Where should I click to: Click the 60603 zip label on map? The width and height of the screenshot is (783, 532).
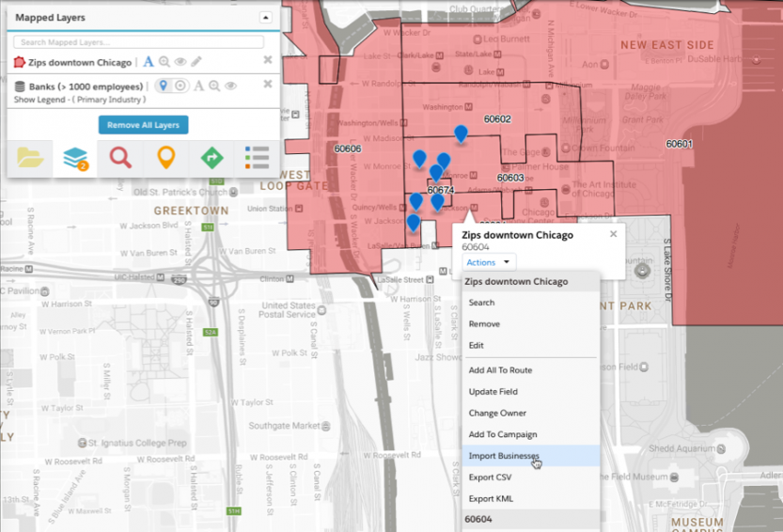[510, 178]
